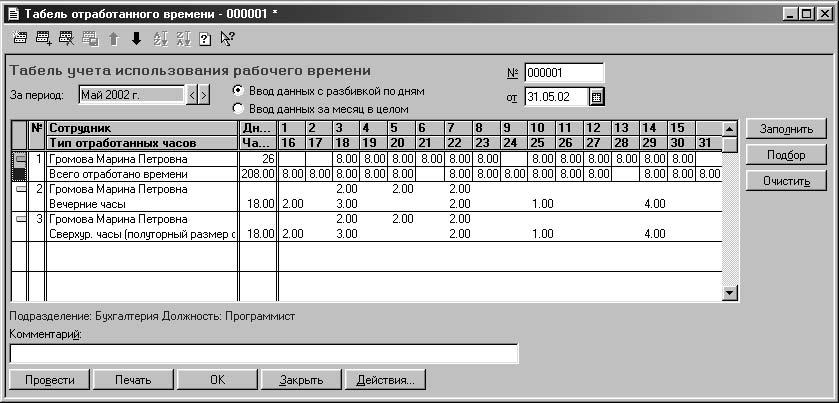Click 'Громова Марина Петровна' in row 2
The height and width of the screenshot is (403, 839).
click(142, 189)
